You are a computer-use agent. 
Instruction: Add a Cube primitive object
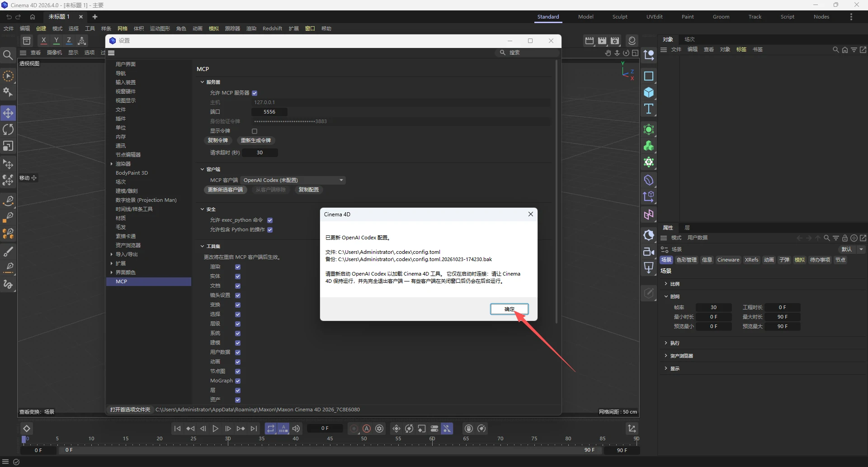[649, 92]
